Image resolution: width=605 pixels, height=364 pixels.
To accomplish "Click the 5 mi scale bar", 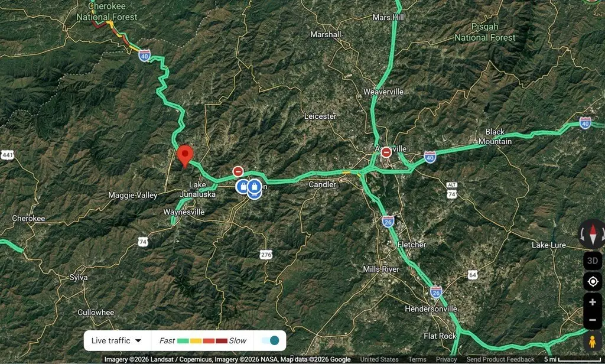I will pos(572,359).
